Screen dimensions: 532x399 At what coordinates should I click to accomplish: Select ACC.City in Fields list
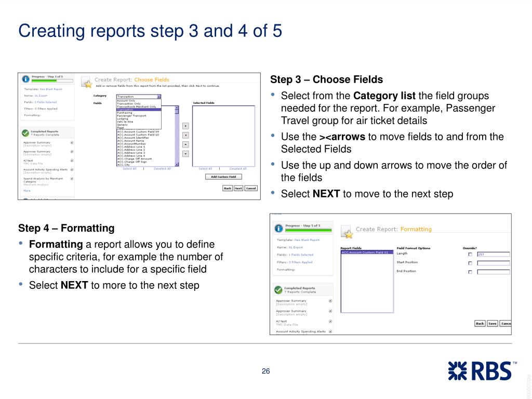click(124, 165)
